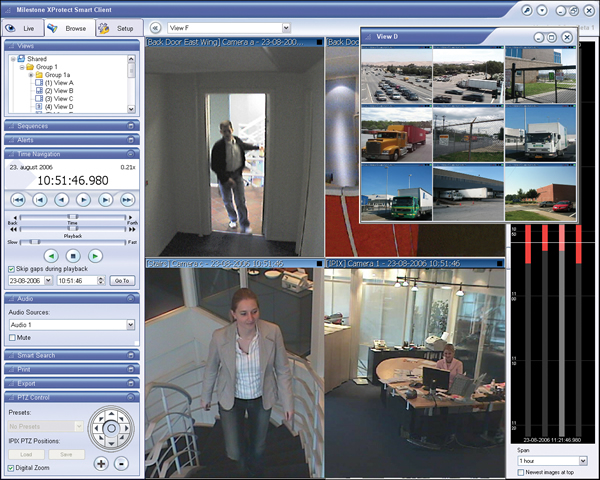
Task: Click the light gray timeline bar
Action: coord(561,330)
